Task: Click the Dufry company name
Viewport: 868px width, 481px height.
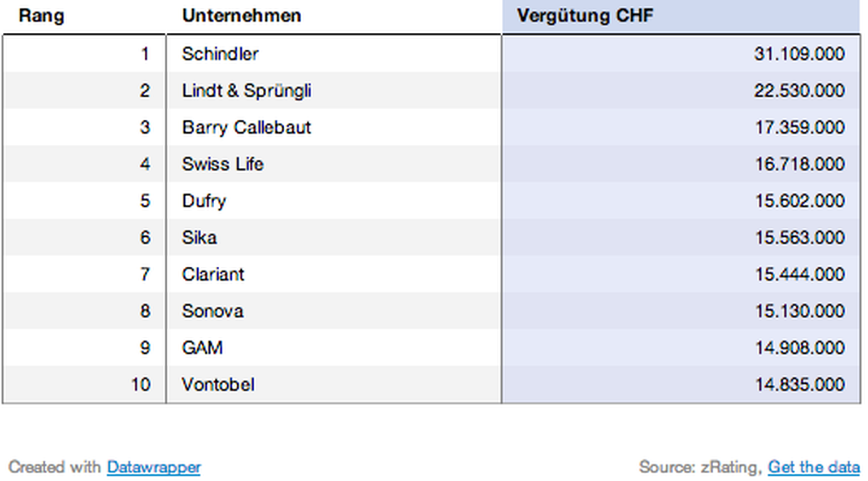Action: (x=204, y=201)
